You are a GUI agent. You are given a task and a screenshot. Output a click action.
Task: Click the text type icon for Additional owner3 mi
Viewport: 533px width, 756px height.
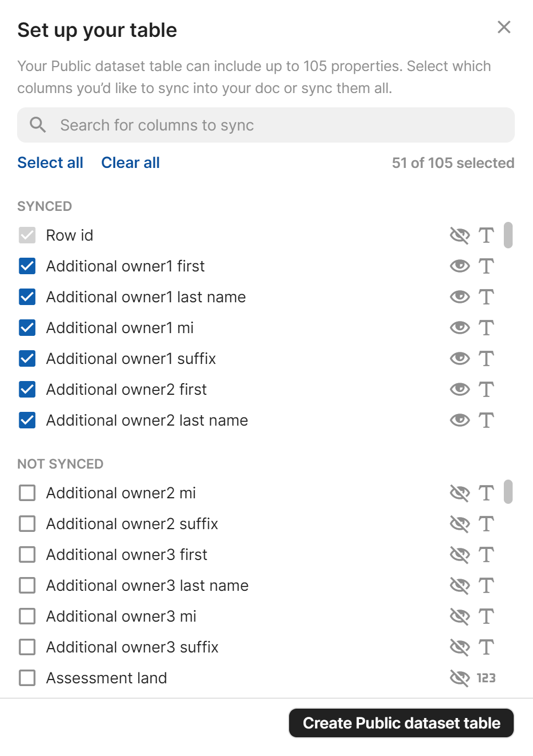487,616
